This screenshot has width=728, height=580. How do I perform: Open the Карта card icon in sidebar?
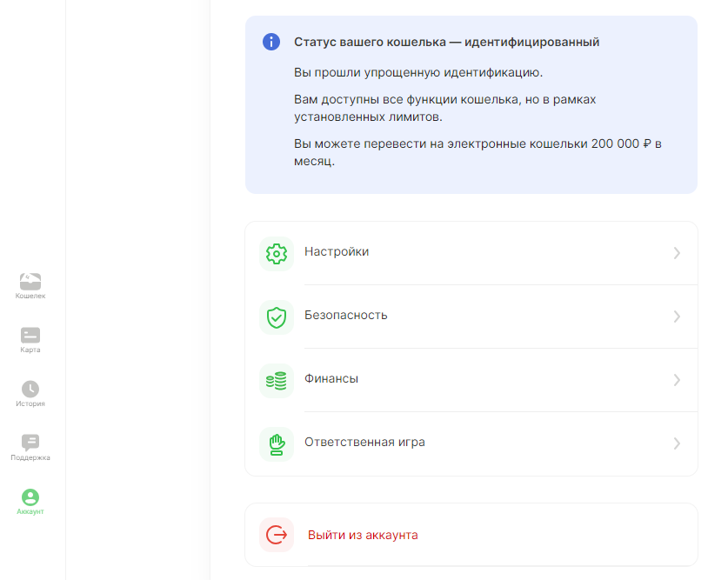(30, 335)
